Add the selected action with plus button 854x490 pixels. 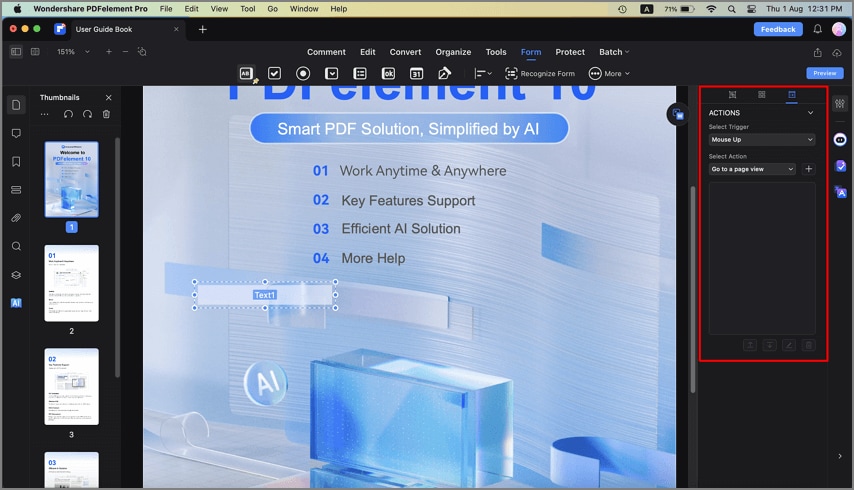[x=808, y=169]
